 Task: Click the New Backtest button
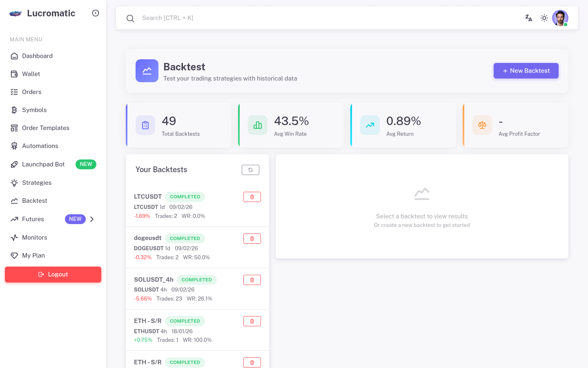[x=526, y=71]
